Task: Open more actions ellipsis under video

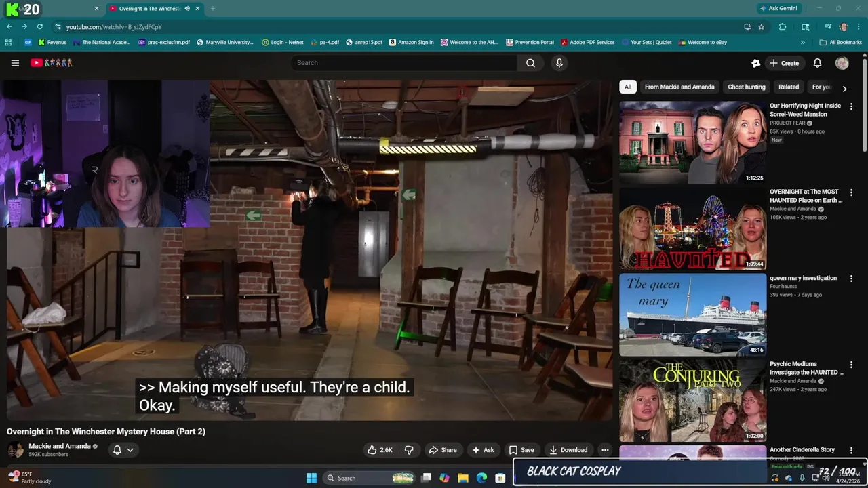Action: coord(605,450)
